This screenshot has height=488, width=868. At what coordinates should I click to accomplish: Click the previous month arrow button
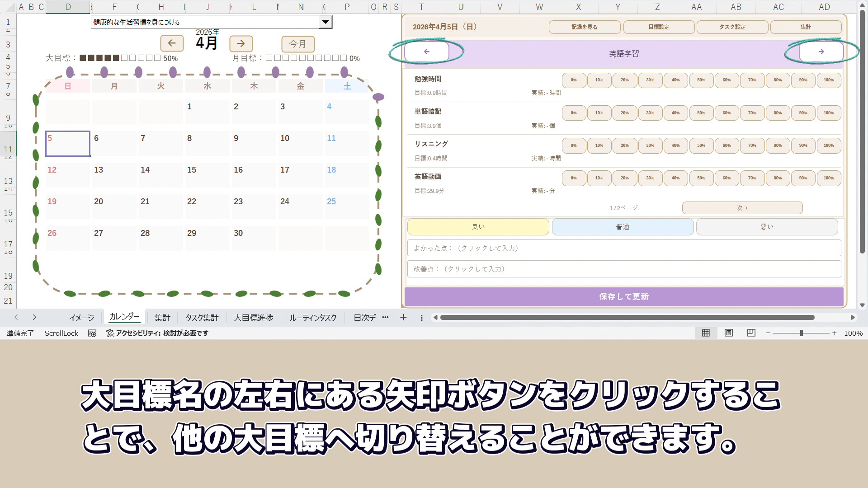[172, 43]
